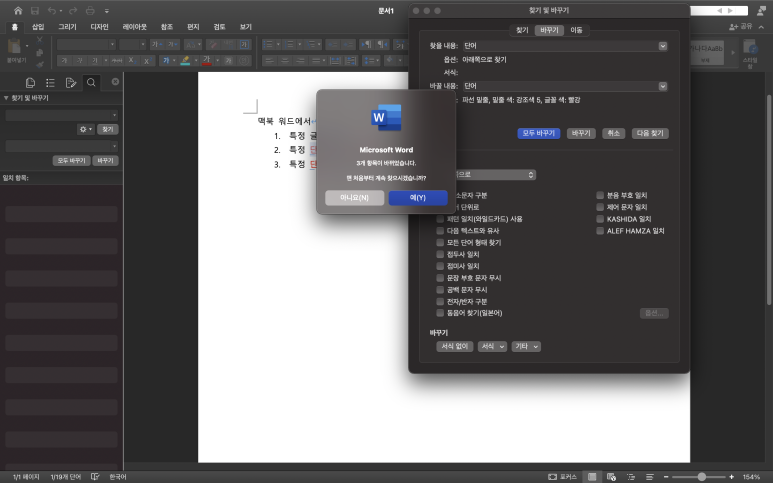Click the Undo arrow icon
This screenshot has width=773, height=483.
pos(52,10)
